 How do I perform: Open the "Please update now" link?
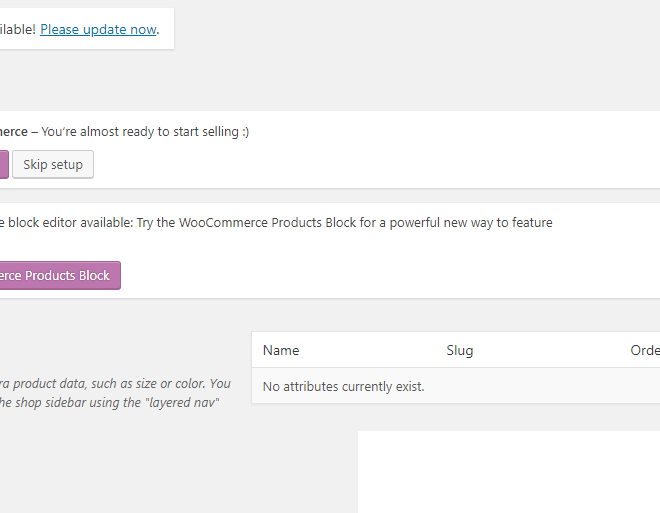click(98, 29)
